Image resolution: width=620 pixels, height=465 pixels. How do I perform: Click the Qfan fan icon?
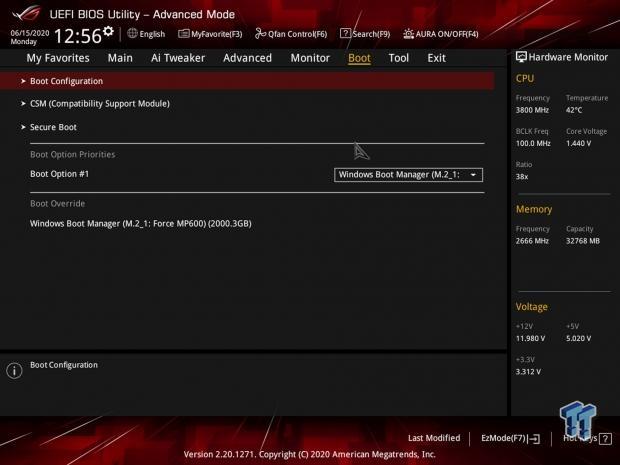point(260,34)
